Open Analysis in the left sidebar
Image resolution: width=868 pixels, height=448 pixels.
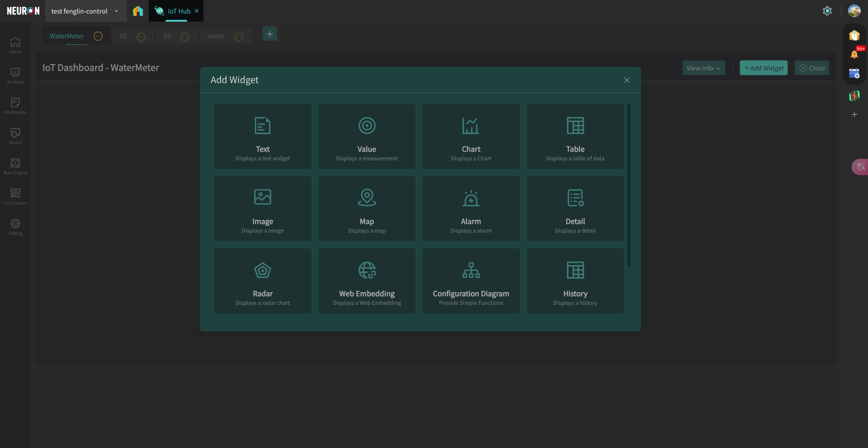point(15,76)
